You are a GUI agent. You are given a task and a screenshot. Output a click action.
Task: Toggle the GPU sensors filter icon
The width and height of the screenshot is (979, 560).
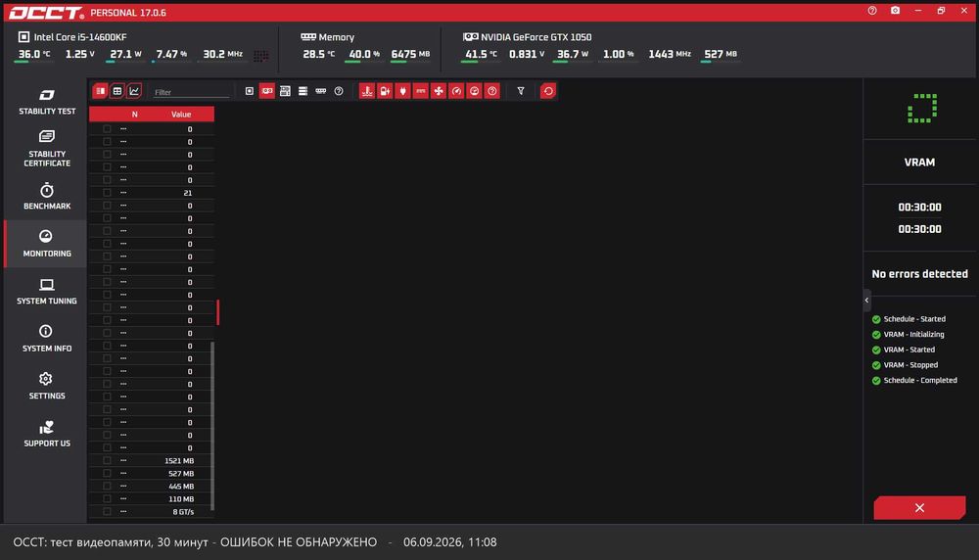[267, 91]
